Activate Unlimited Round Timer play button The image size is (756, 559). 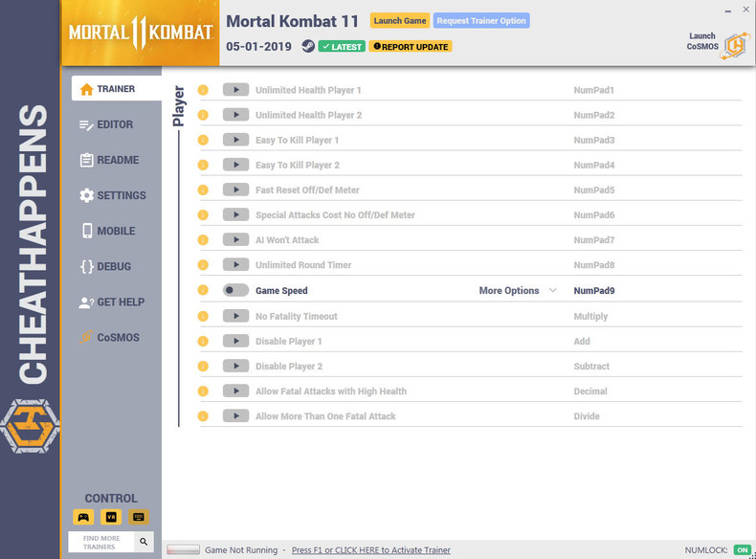[x=235, y=264]
